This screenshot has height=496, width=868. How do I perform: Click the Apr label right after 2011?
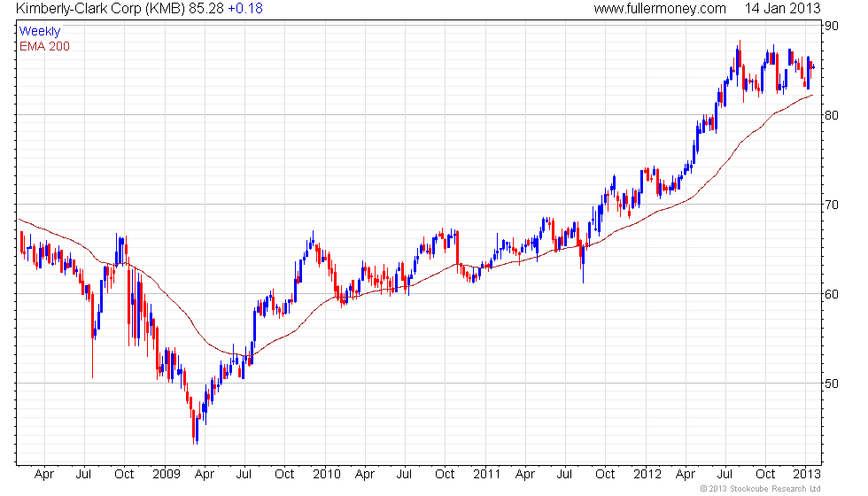coord(524,475)
